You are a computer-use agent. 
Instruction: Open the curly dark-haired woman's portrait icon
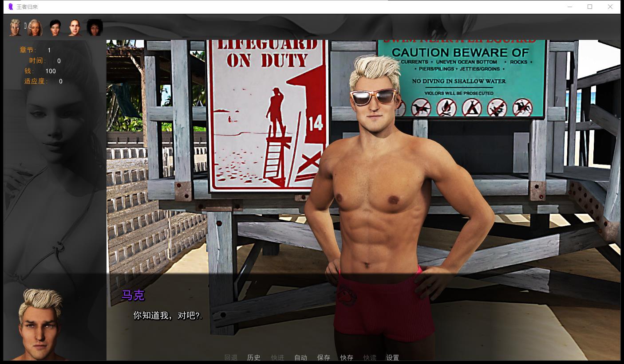(x=95, y=27)
